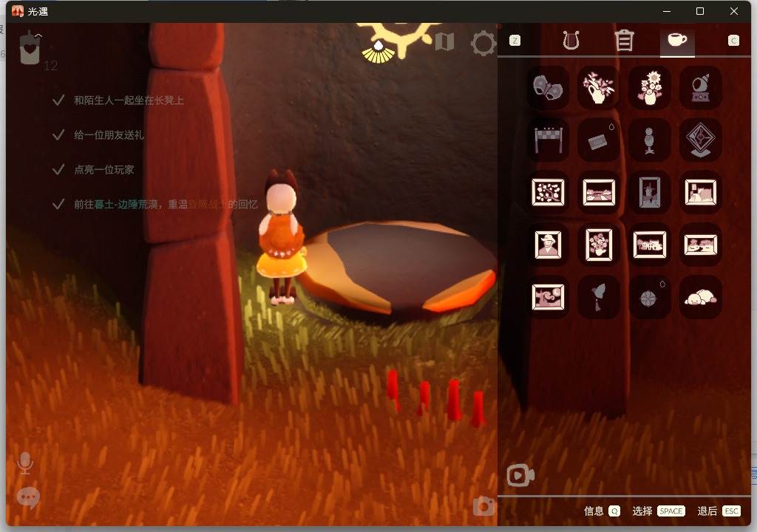
Task: Pick the starry night swirl painting
Action: click(548, 296)
